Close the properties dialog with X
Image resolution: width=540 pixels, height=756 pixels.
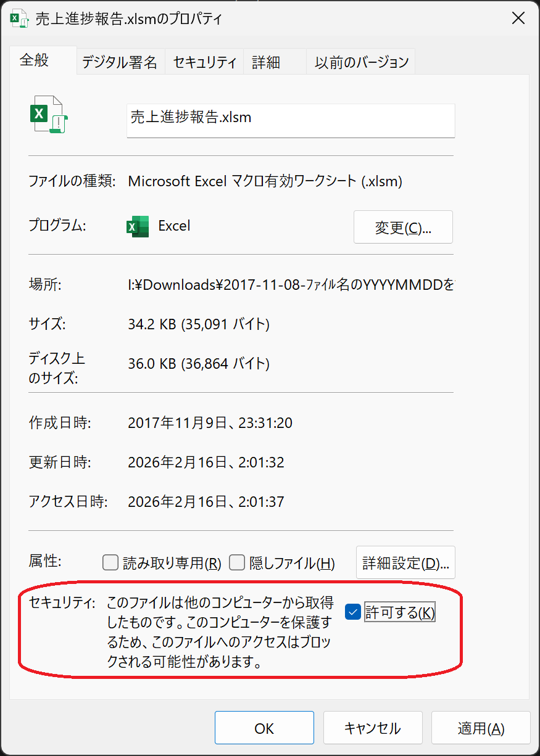(x=518, y=18)
